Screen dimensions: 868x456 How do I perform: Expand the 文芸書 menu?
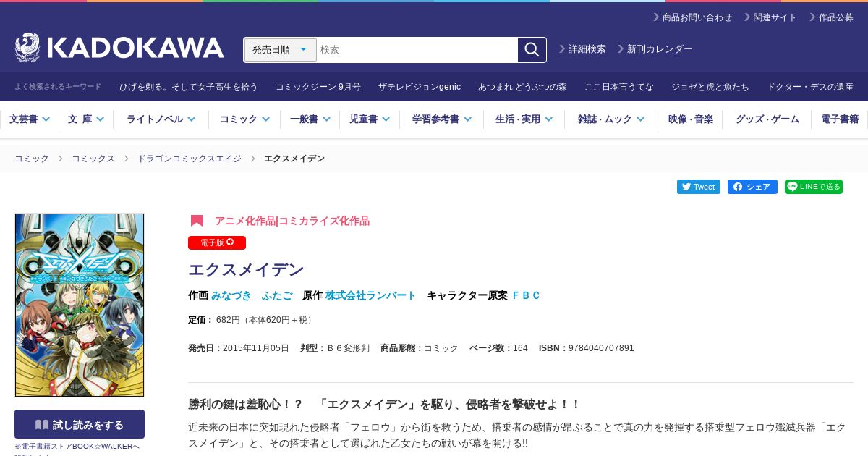click(29, 119)
